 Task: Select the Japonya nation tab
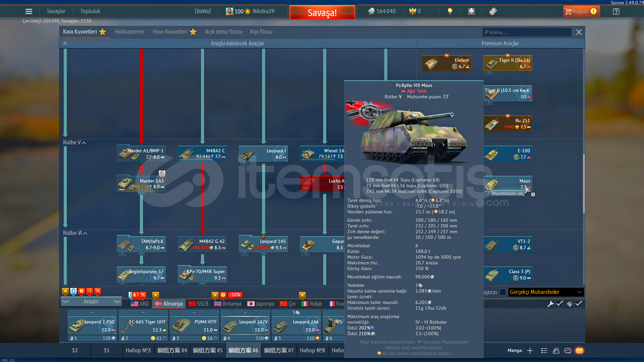coord(261,304)
